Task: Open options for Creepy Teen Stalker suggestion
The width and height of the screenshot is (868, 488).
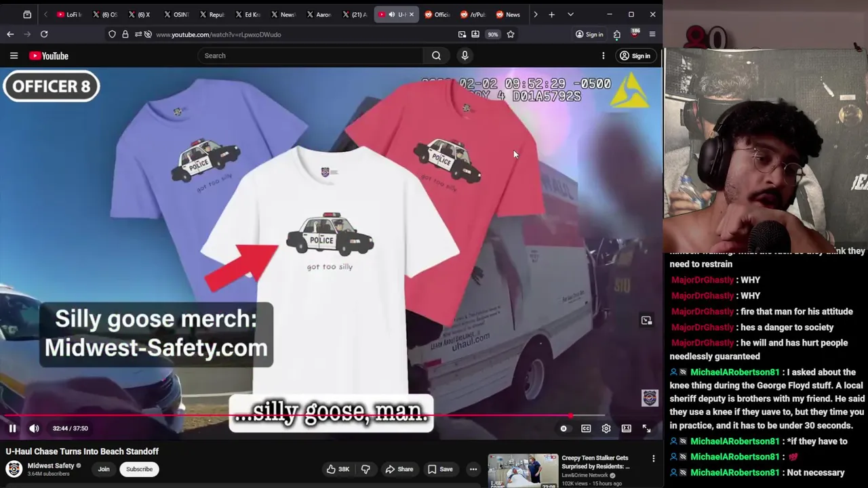Action: click(x=654, y=459)
